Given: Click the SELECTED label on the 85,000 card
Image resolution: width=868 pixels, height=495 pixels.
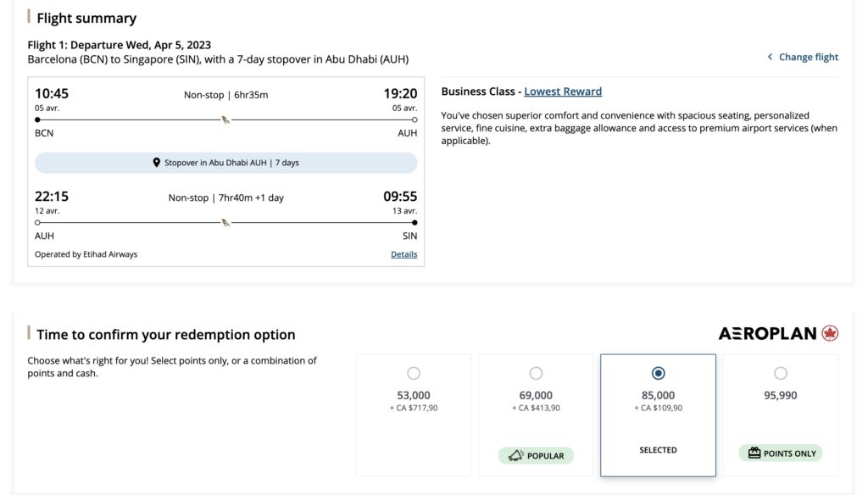Looking at the screenshot, I should [658, 450].
